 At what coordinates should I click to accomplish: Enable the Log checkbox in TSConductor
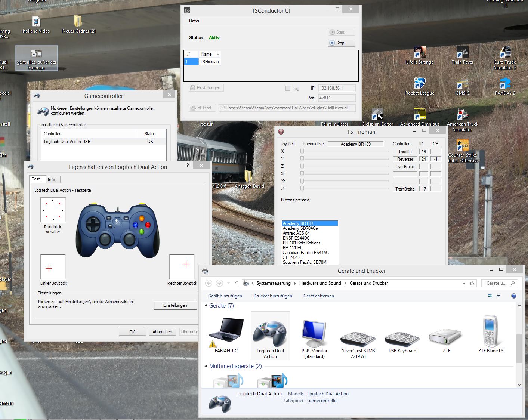click(x=288, y=89)
